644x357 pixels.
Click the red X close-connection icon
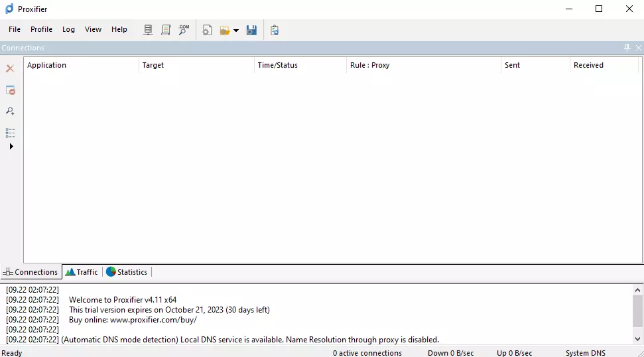10,68
